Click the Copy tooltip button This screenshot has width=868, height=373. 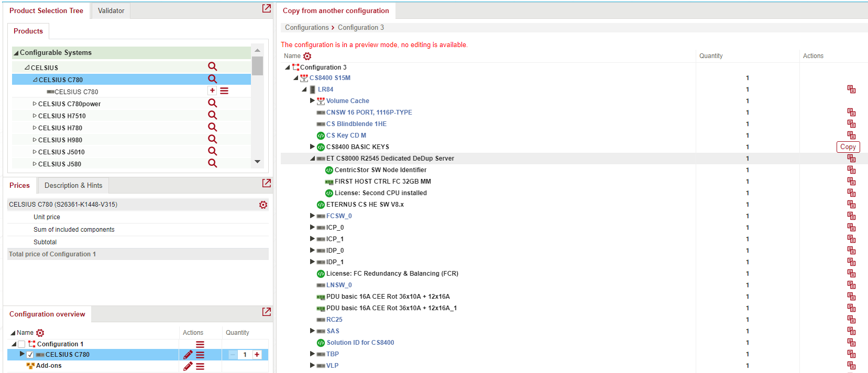click(x=848, y=147)
